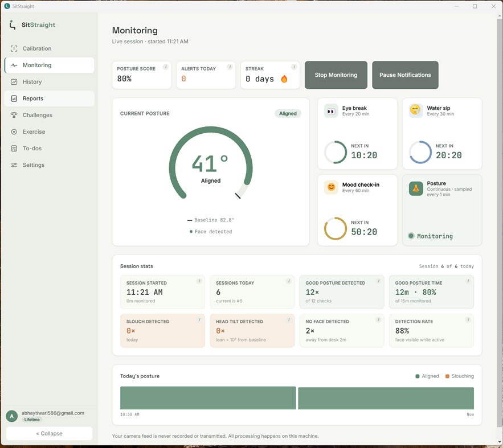Open the To-dos section
The height and width of the screenshot is (448, 503).
pyautogui.click(x=50, y=149)
